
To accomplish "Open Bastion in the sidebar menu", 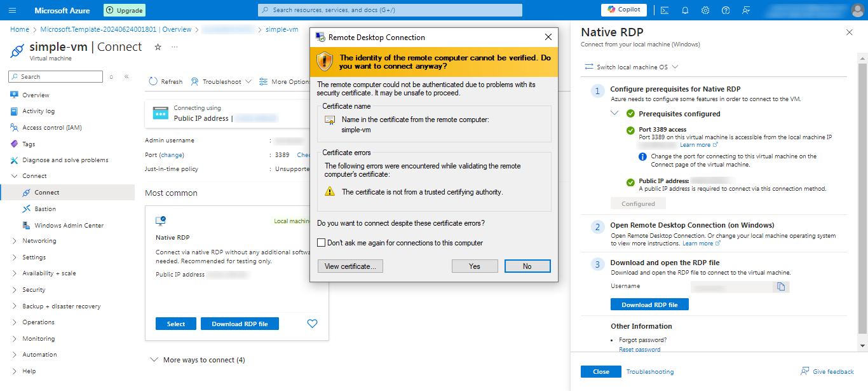I will pos(45,209).
